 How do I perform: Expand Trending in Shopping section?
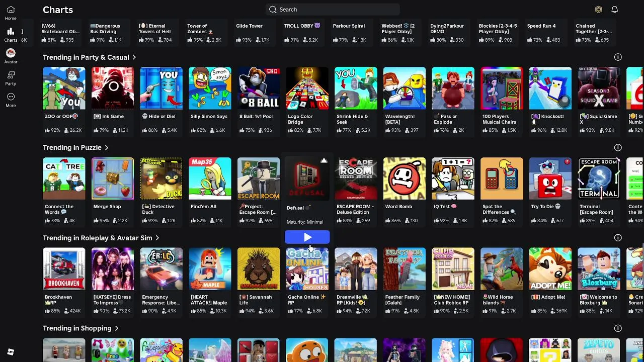click(x=80, y=328)
